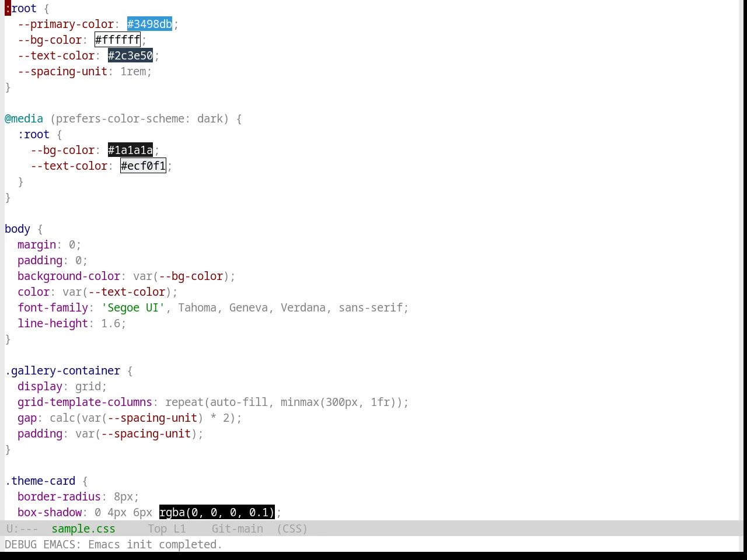
Task: Click the calc(var(--spacing-unit) * 2) expression
Action: (x=142, y=418)
